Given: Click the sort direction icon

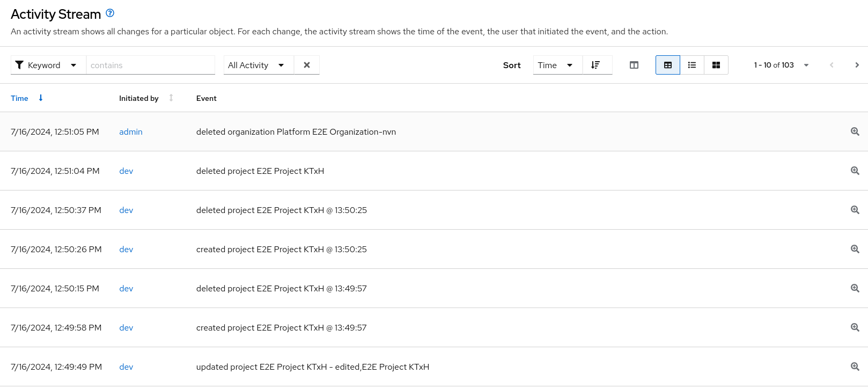Looking at the screenshot, I should click(x=595, y=65).
